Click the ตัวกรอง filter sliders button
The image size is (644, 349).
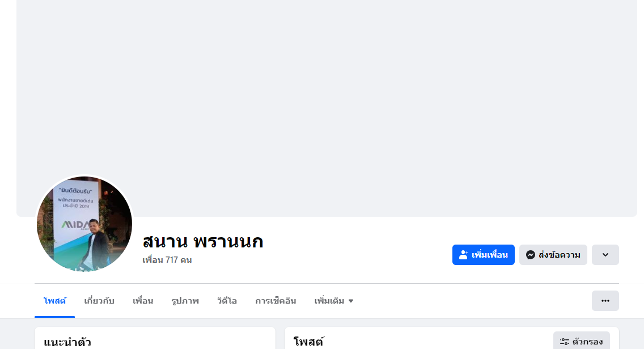point(581,342)
